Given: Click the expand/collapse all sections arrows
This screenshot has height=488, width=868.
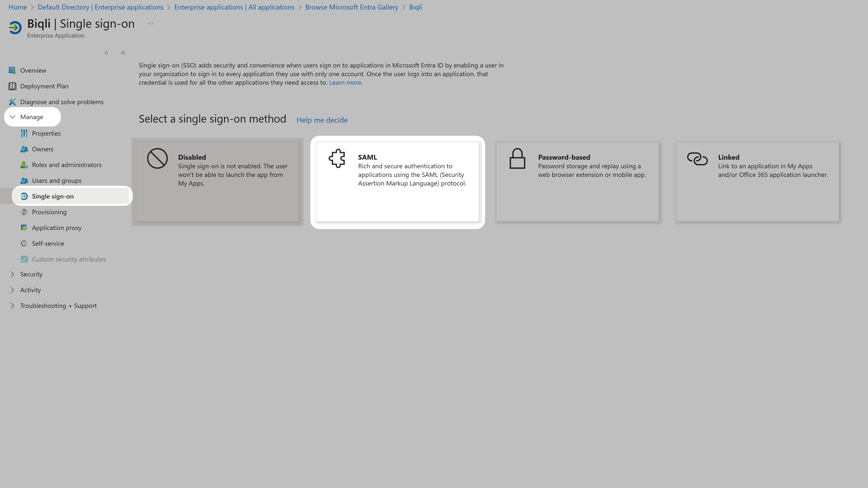Looking at the screenshot, I should click(106, 53).
